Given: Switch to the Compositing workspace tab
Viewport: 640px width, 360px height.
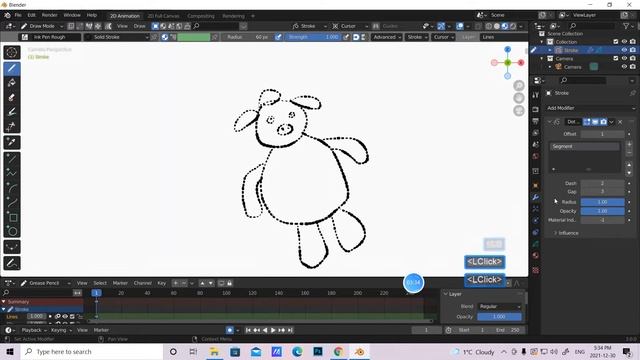Looking at the screenshot, I should pyautogui.click(x=201, y=16).
